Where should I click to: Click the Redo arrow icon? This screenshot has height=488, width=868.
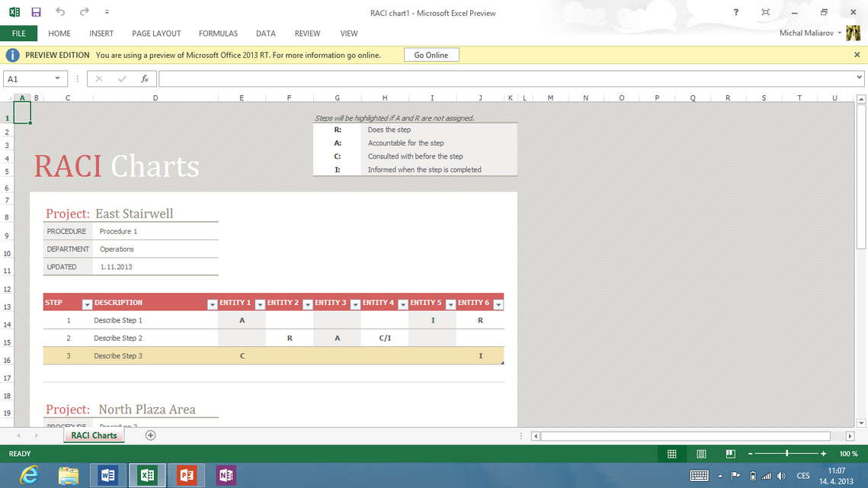coord(84,12)
